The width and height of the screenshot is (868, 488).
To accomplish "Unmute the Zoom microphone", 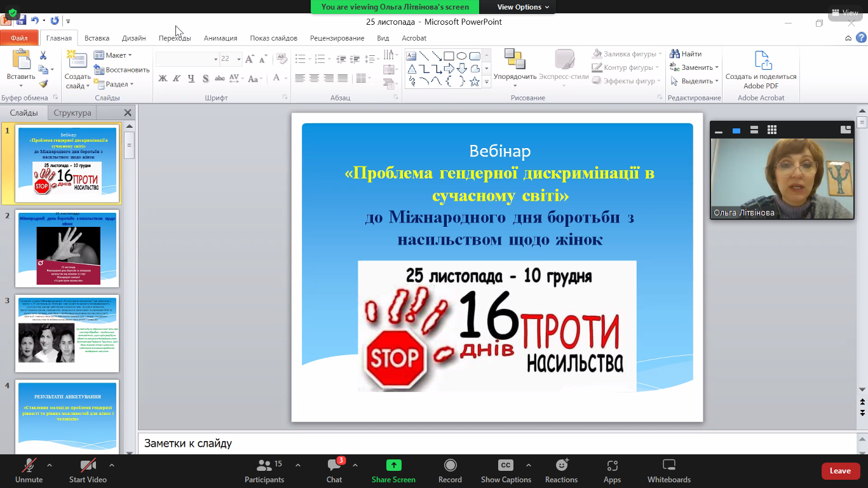I will (x=29, y=471).
